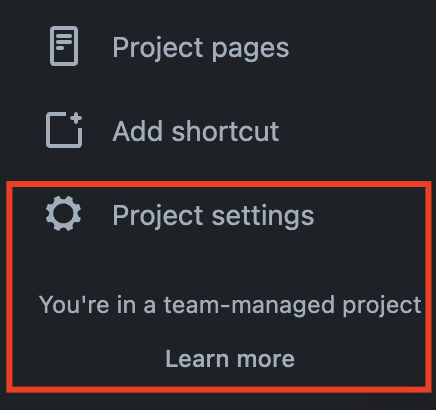Screen dimensions: 436x410
Task: Click the center hole of the gear icon
Action: click(x=63, y=213)
